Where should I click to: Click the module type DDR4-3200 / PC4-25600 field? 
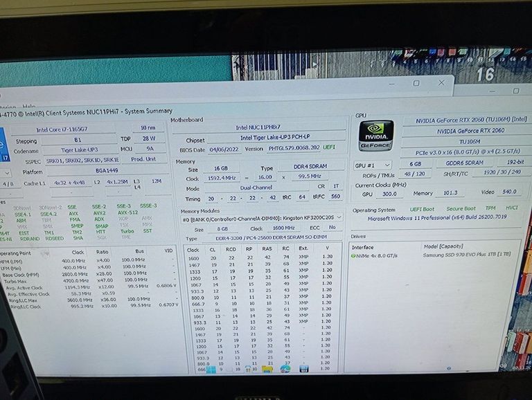[x=271, y=237]
